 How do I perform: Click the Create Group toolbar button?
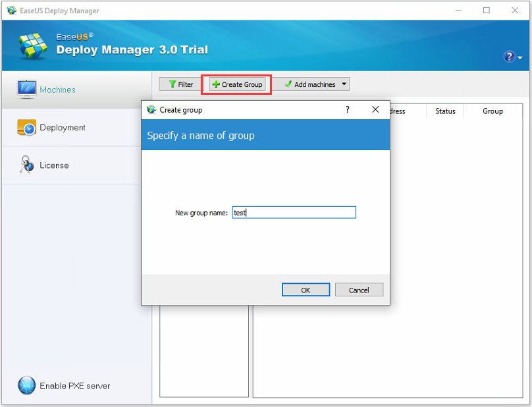pyautogui.click(x=237, y=84)
